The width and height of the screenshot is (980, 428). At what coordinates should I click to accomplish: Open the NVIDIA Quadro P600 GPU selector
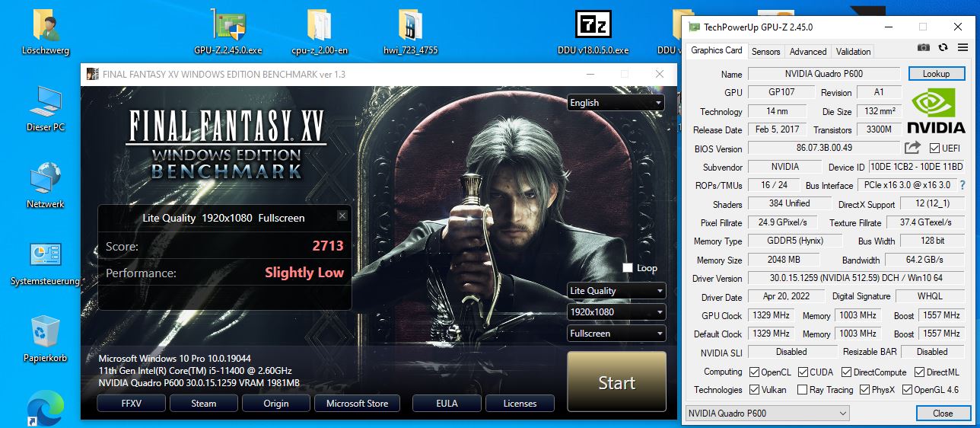point(767,414)
